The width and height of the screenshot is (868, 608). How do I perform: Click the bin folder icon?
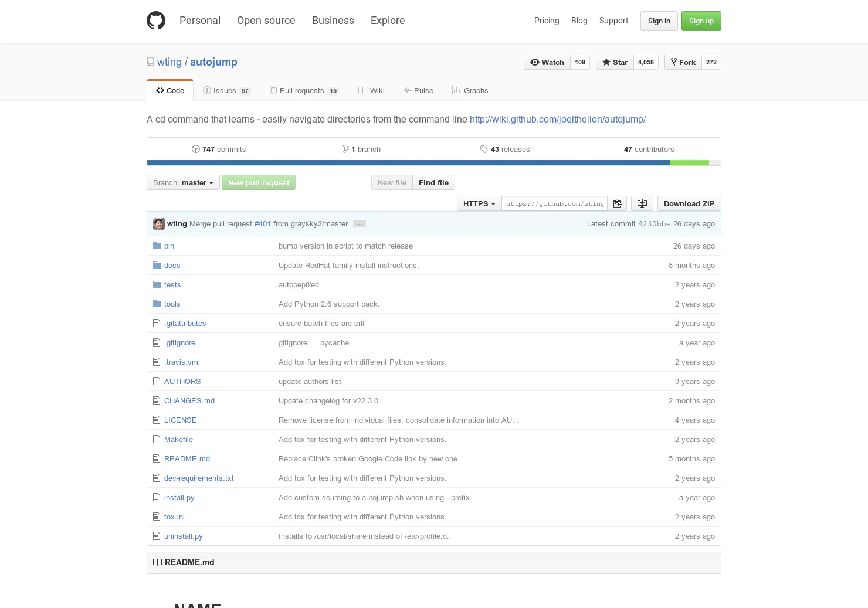(157, 246)
